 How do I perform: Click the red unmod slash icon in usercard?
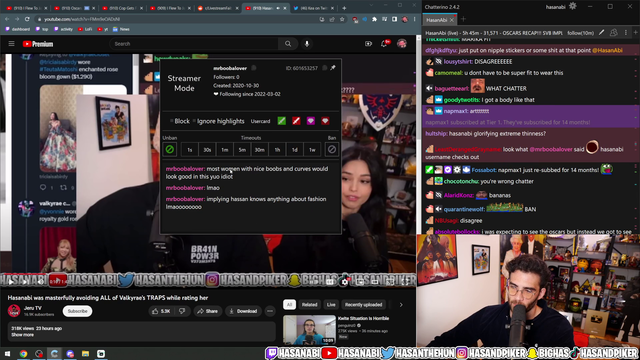pos(296,121)
